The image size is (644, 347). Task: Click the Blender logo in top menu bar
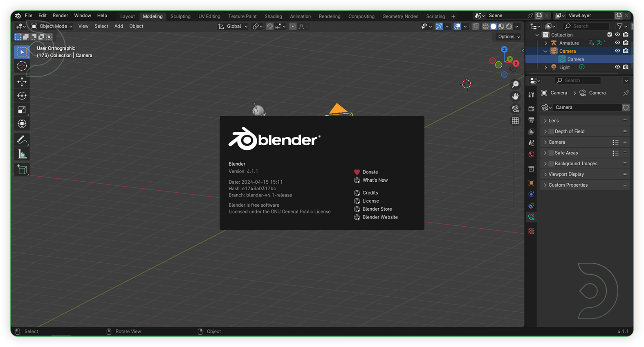tap(18, 16)
